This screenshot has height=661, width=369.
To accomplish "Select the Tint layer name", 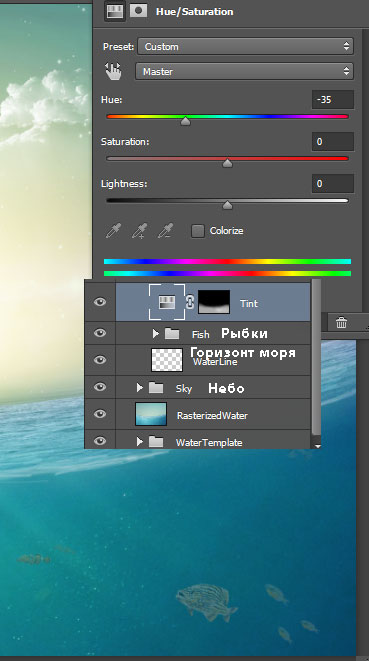I will coord(248,304).
